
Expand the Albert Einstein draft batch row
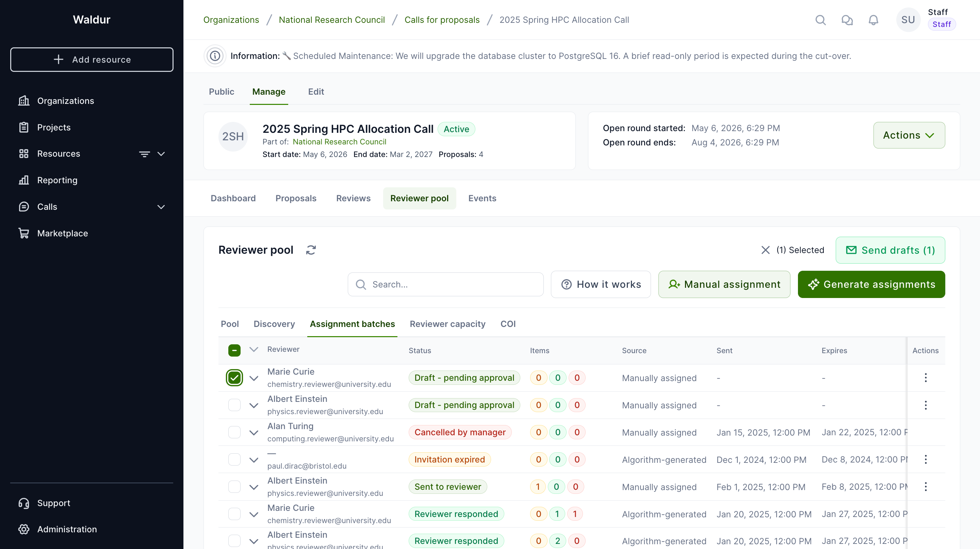[254, 406]
